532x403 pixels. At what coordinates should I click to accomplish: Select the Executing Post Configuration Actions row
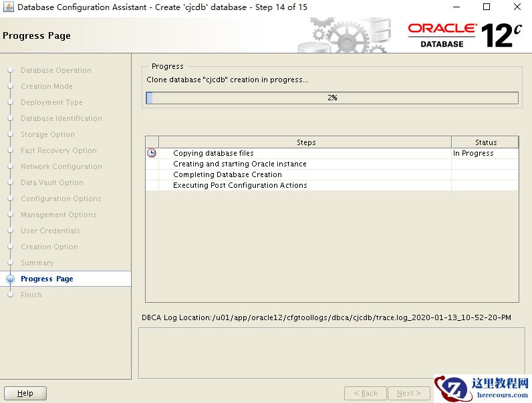pyautogui.click(x=331, y=185)
